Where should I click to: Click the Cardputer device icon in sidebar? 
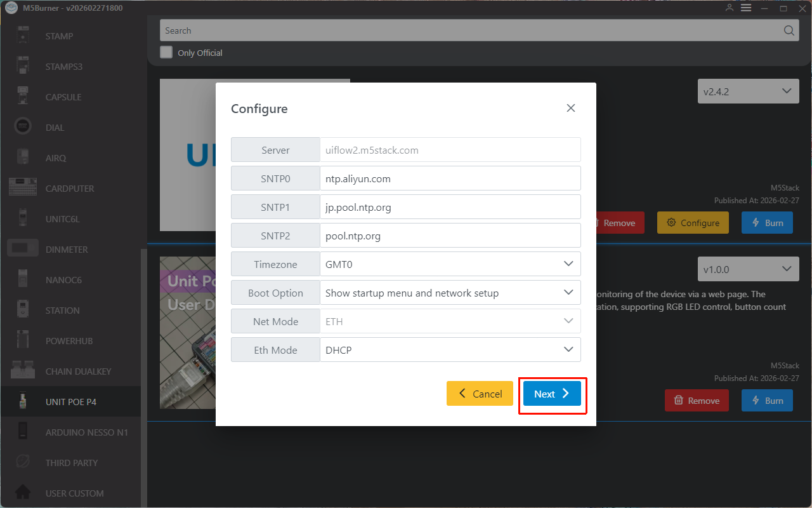pyautogui.click(x=23, y=188)
